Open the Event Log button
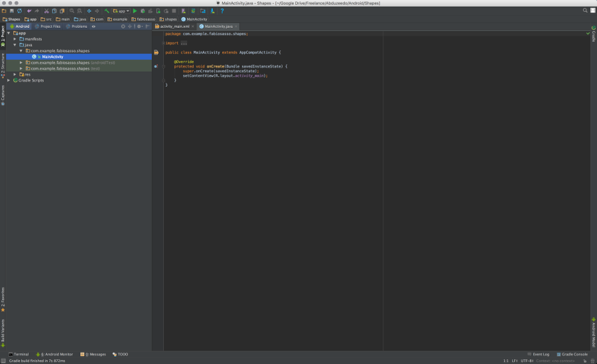The width and height of the screenshot is (597, 364). pos(539,354)
